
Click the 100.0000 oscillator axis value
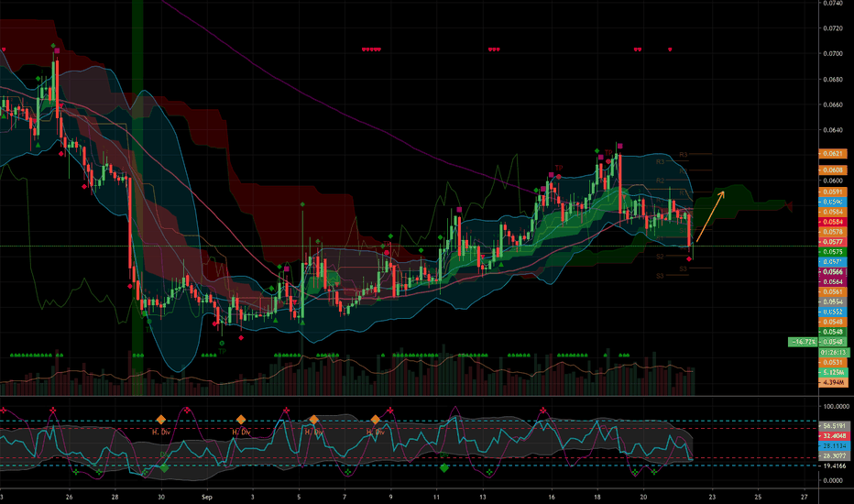pyautogui.click(x=836, y=406)
